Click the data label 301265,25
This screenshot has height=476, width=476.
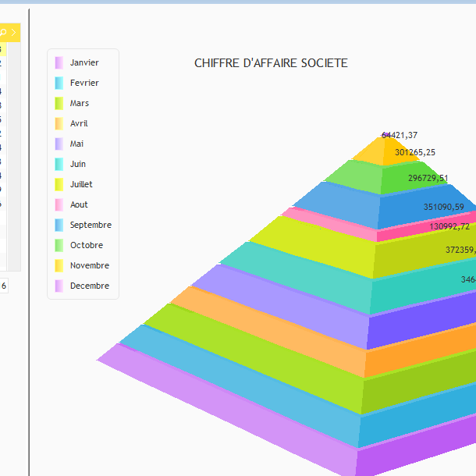pos(414,152)
